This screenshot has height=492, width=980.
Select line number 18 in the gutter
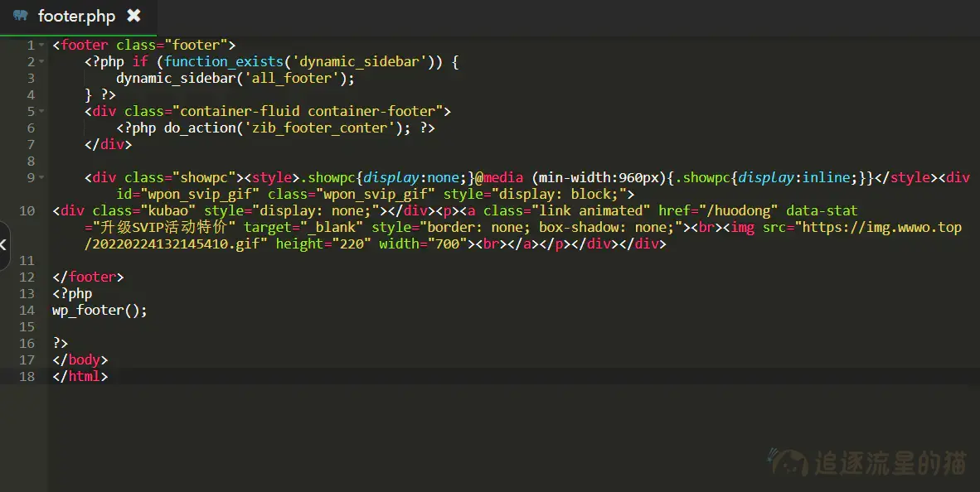(x=27, y=377)
